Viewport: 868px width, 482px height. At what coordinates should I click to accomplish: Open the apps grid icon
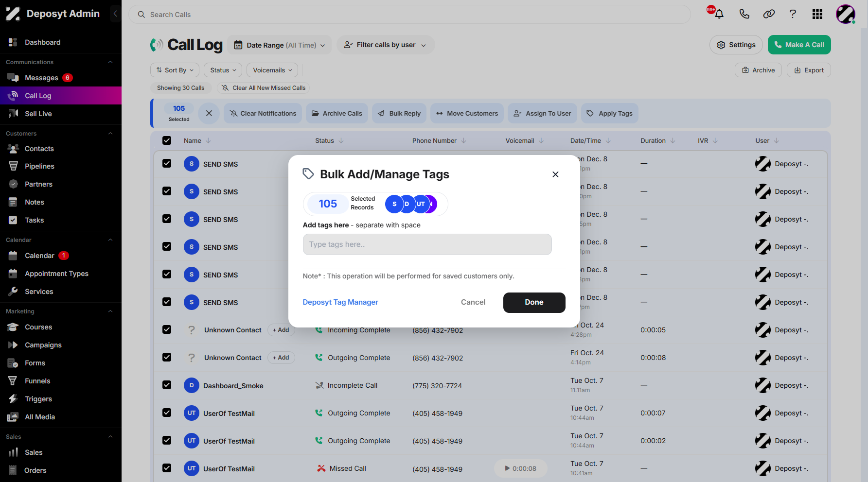coord(817,14)
